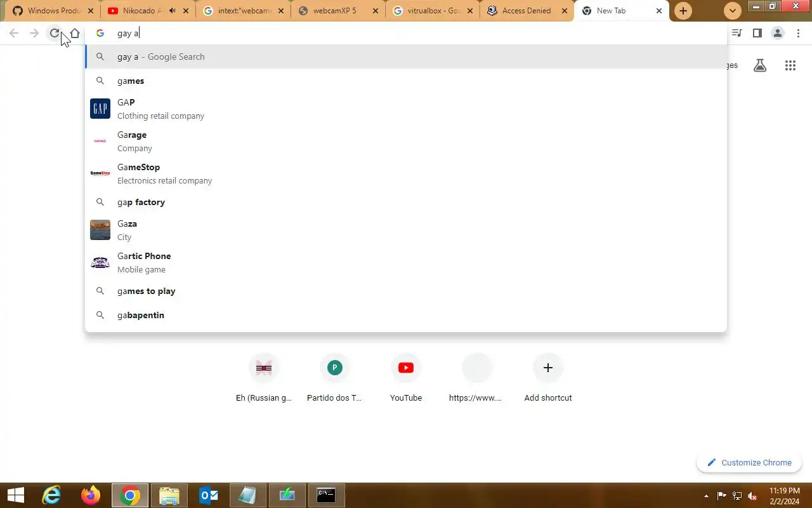
Task: Open the Action Center flag icon
Action: tap(722, 496)
